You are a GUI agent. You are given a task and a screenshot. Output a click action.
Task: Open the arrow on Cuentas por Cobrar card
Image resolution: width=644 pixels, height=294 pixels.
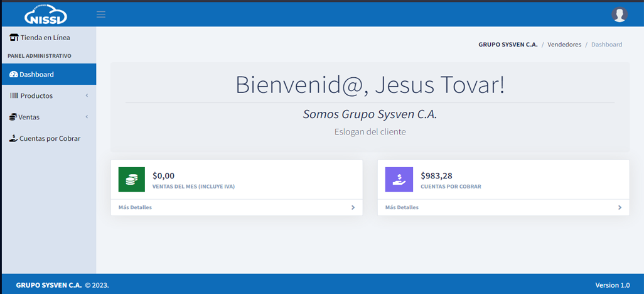(620, 208)
